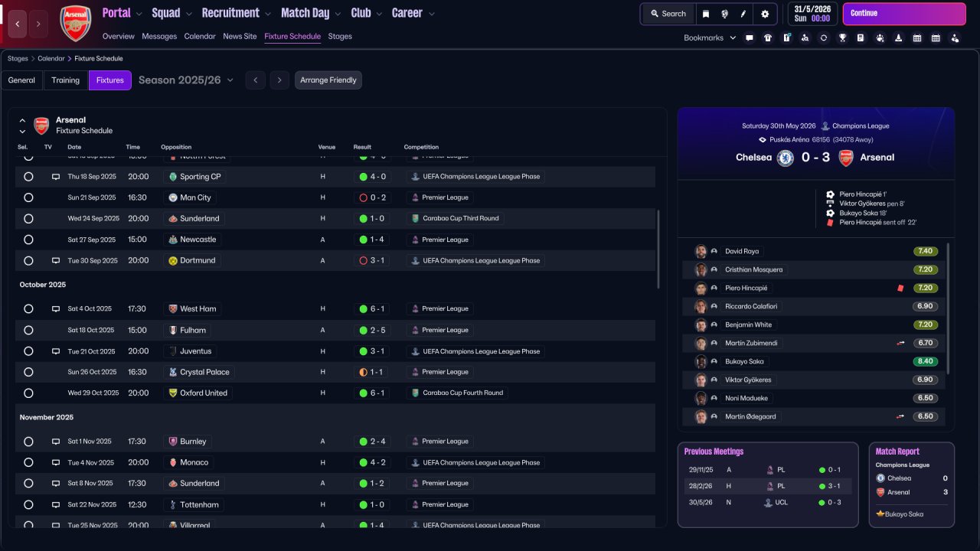The height and width of the screenshot is (551, 980).
Task: Click the pencil edit icon in the top bar
Action: (x=743, y=14)
